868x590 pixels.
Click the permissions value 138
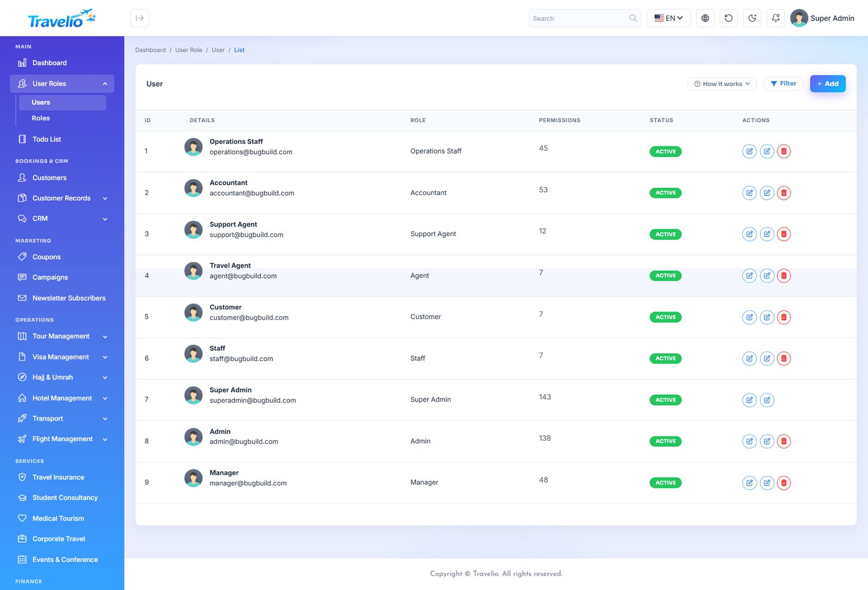(545, 439)
